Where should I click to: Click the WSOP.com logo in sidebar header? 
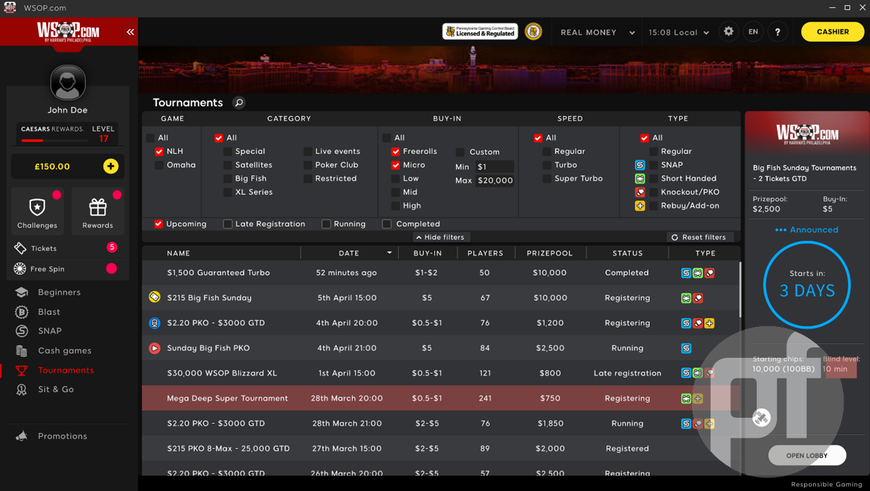tap(68, 32)
